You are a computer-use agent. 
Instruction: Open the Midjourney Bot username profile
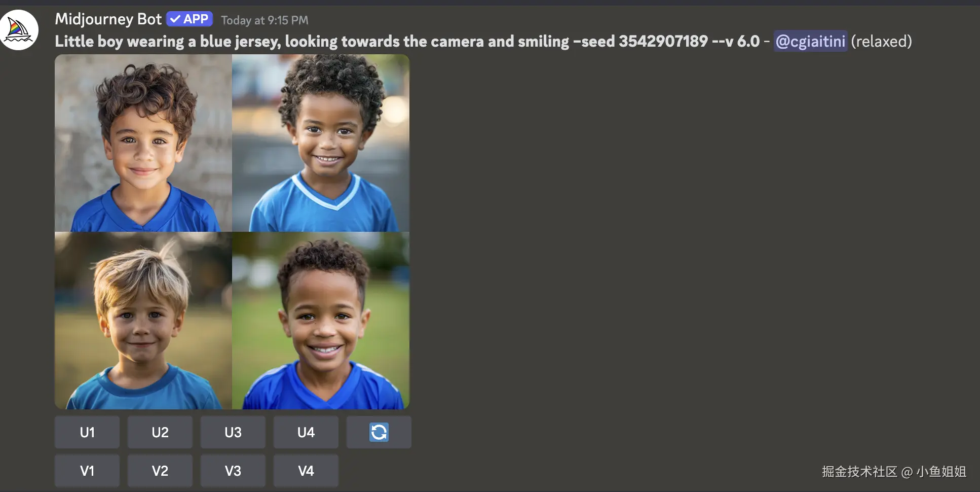pos(108,19)
